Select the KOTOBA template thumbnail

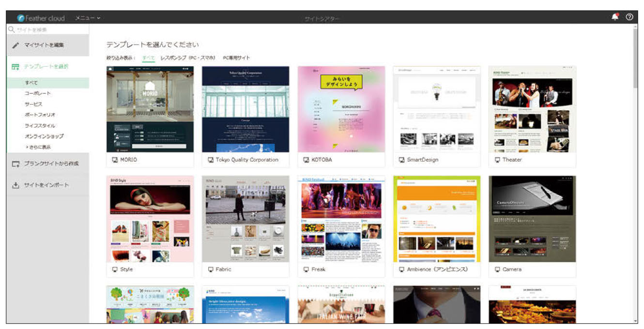341,109
